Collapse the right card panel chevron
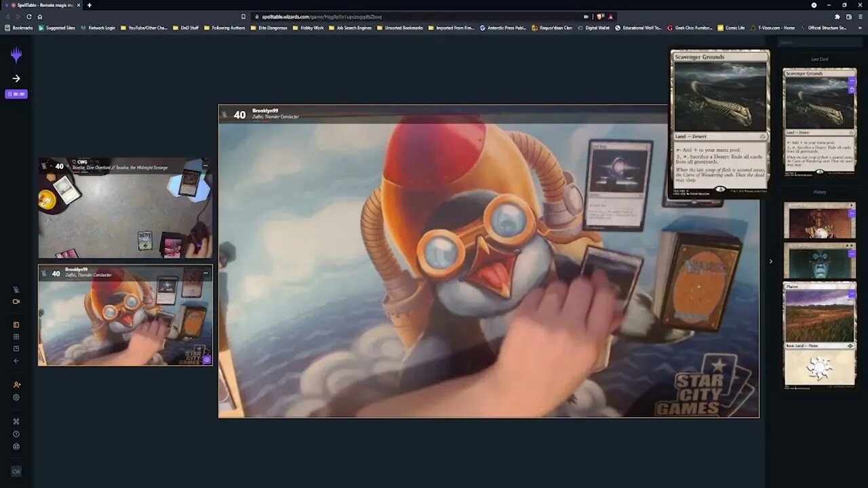Viewport: 868px width, 488px height. point(770,262)
